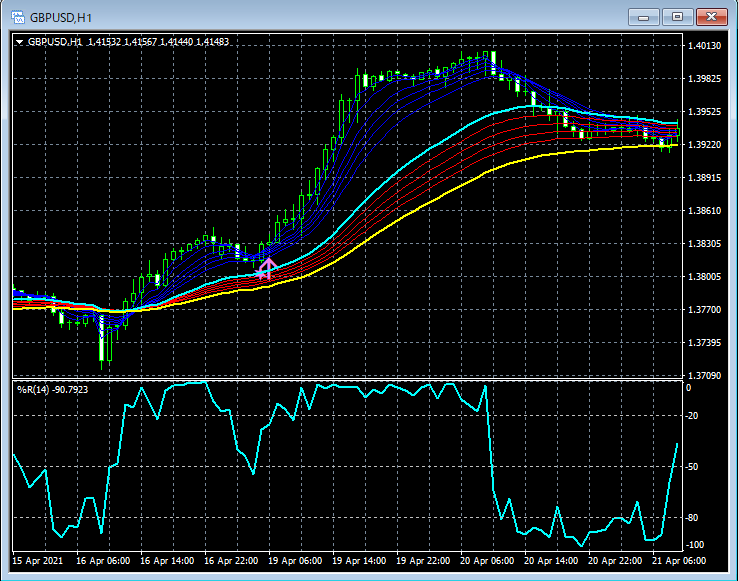Viewport: 739px width, 581px height.
Task: Click the 1.37090 price scale label
Action: tap(704, 376)
